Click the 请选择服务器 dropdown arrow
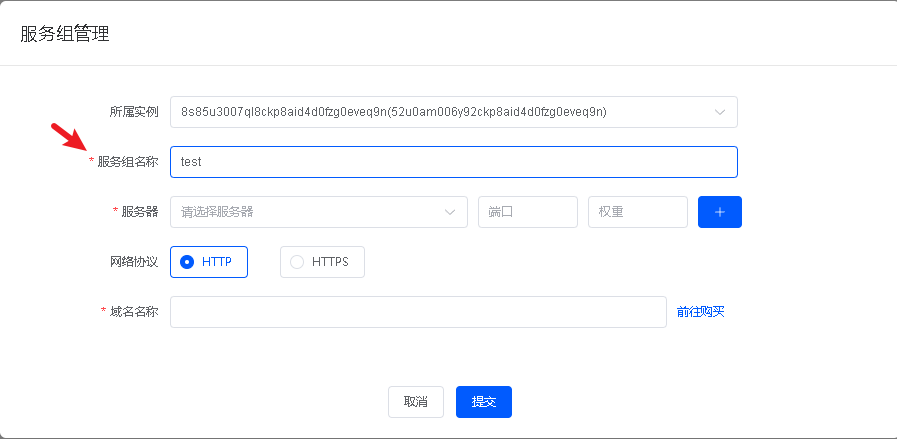 450,212
